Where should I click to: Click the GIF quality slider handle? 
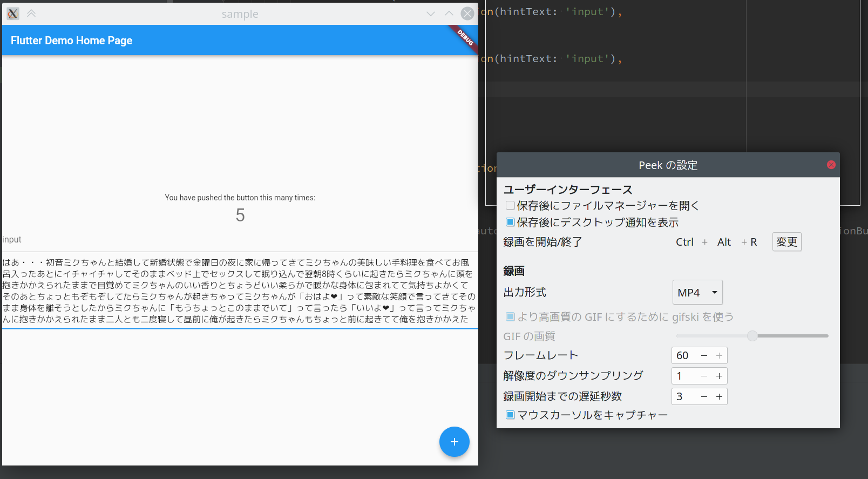pos(752,336)
